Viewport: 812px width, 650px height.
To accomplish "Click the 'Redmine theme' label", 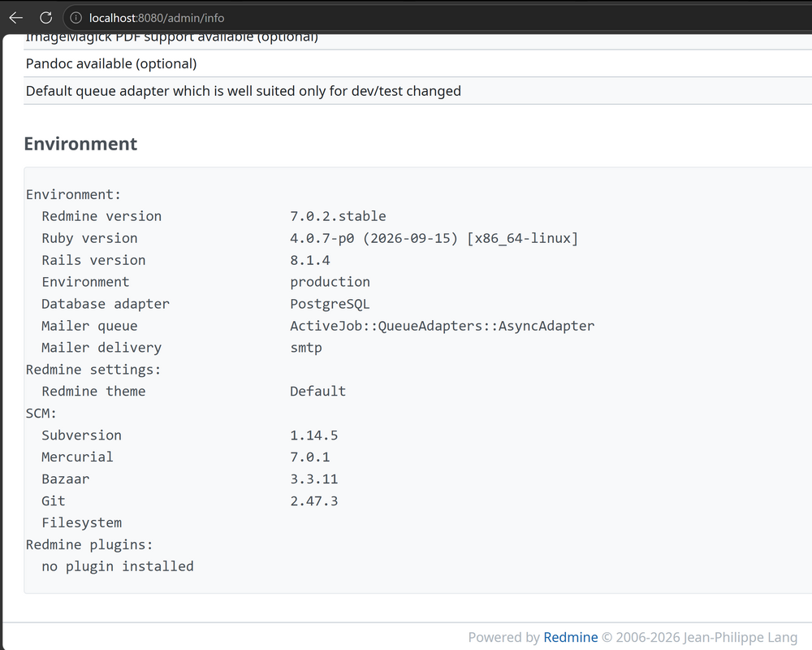I will tap(93, 392).
